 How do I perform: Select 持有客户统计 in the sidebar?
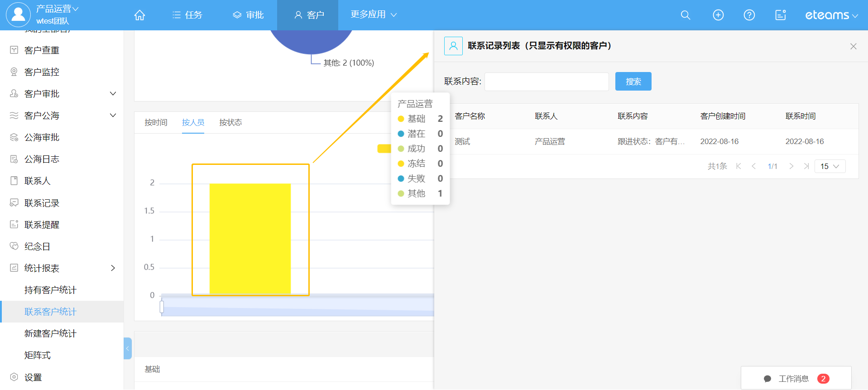[x=50, y=290]
